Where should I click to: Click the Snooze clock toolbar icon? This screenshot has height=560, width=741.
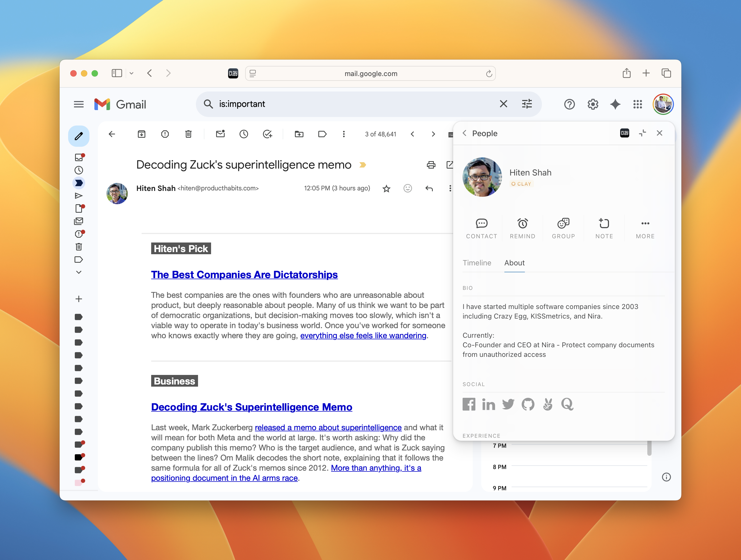click(x=244, y=134)
